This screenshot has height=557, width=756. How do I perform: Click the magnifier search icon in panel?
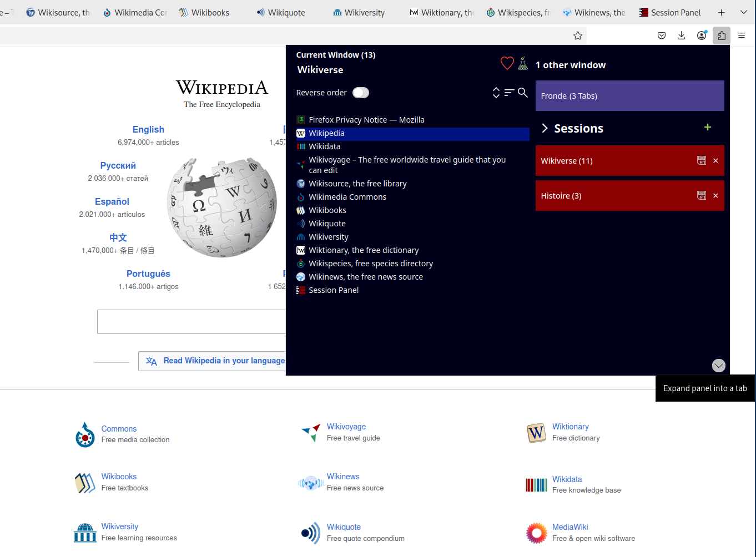click(523, 93)
